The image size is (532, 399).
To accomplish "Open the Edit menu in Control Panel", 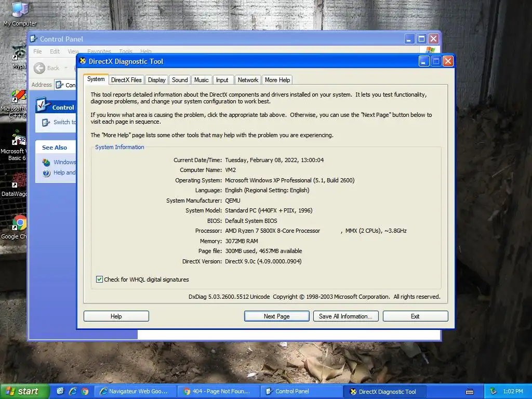I will point(55,51).
